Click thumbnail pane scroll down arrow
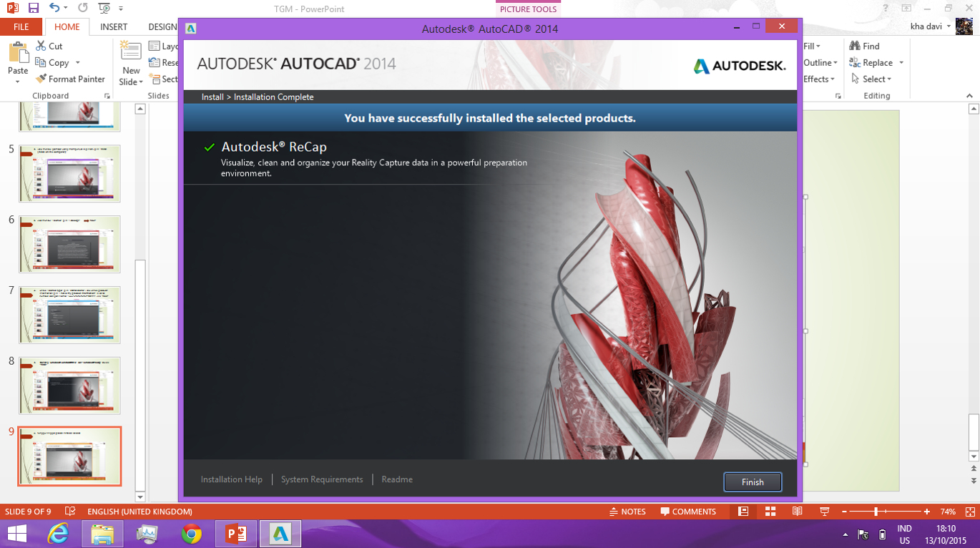Image resolution: width=980 pixels, height=548 pixels. point(140,496)
